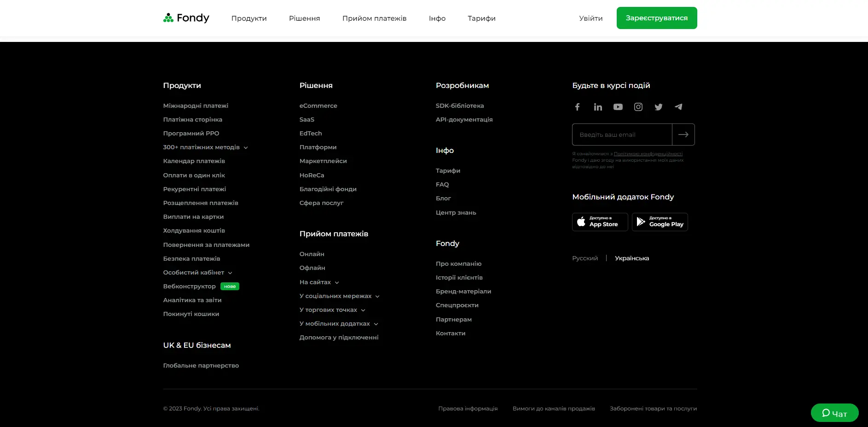Open Центр знань link
This screenshot has width=868, height=427.
tap(456, 213)
